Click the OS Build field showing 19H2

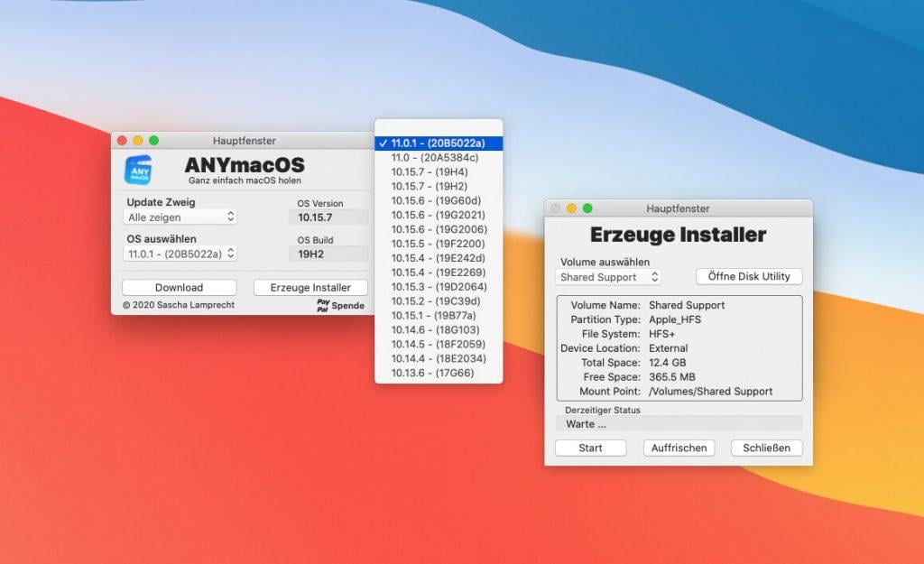[x=328, y=254]
